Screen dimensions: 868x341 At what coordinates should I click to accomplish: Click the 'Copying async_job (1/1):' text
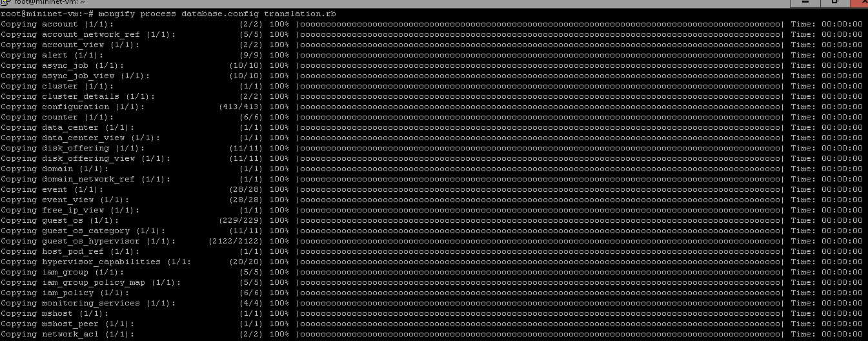click(x=63, y=65)
